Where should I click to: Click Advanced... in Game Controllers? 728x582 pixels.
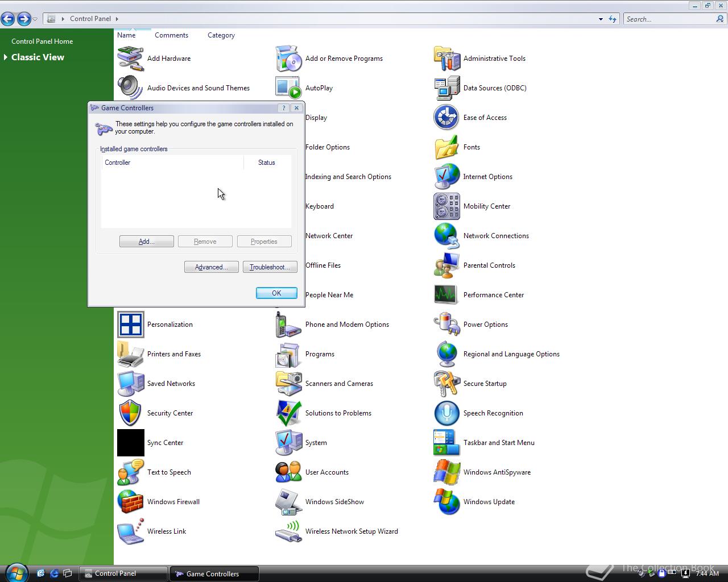[x=211, y=267]
